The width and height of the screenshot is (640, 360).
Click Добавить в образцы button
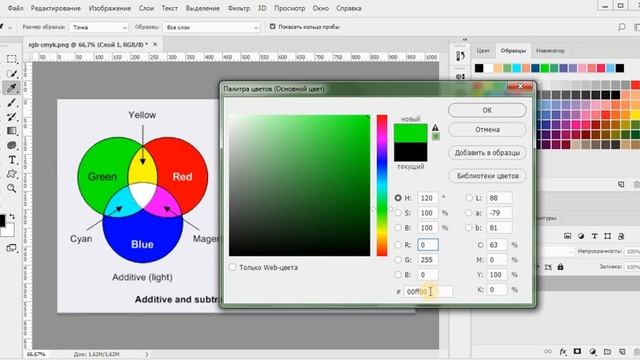pos(487,153)
